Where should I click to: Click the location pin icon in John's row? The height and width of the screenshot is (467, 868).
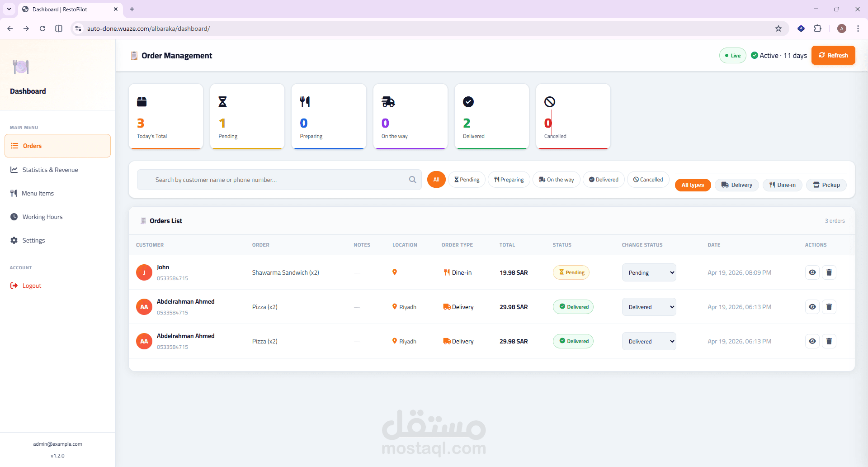pyautogui.click(x=395, y=272)
